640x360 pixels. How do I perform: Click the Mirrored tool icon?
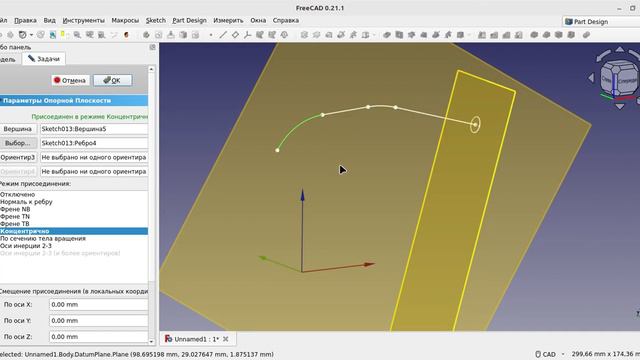click(x=482, y=35)
